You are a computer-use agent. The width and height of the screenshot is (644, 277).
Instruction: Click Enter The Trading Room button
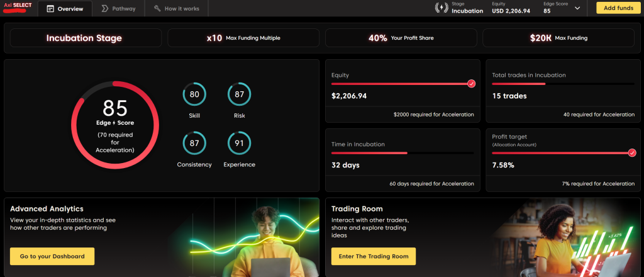point(374,256)
